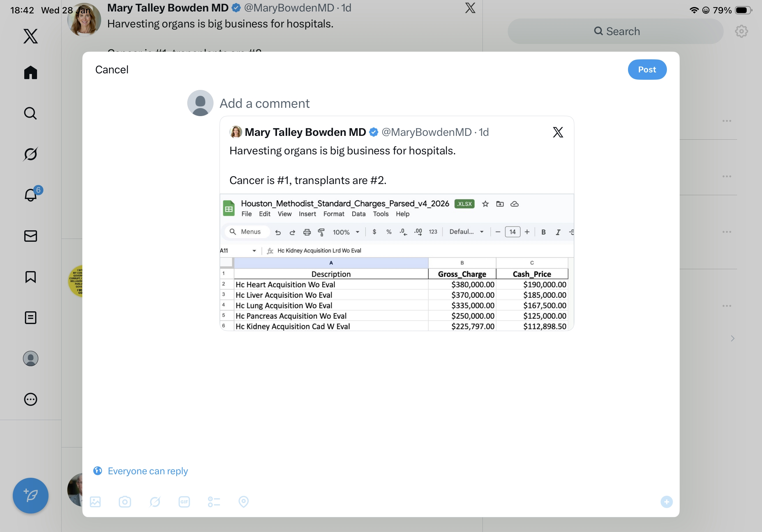This screenshot has height=532, width=762.
Task: Open the Explore search icon in sidebar
Action: [31, 114]
